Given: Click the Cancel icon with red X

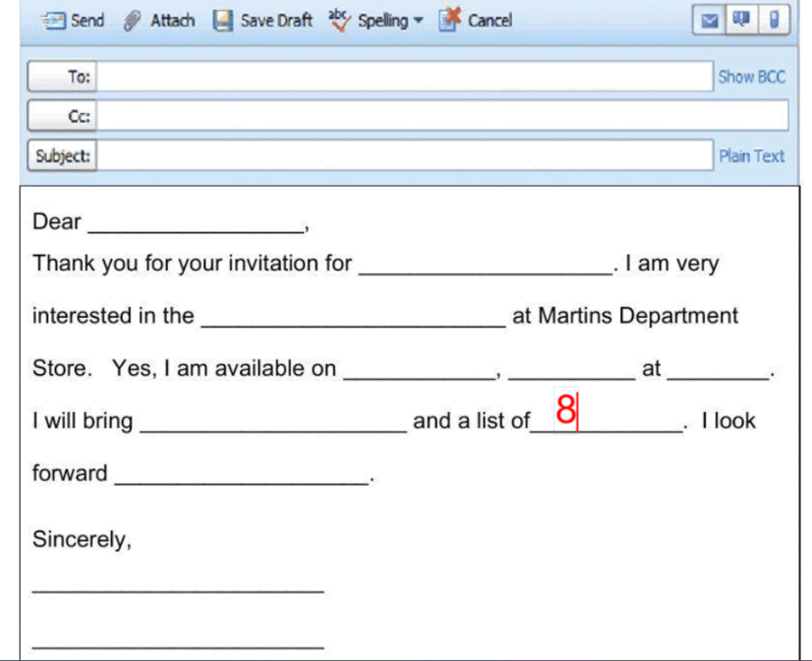Looking at the screenshot, I should tap(449, 20).
